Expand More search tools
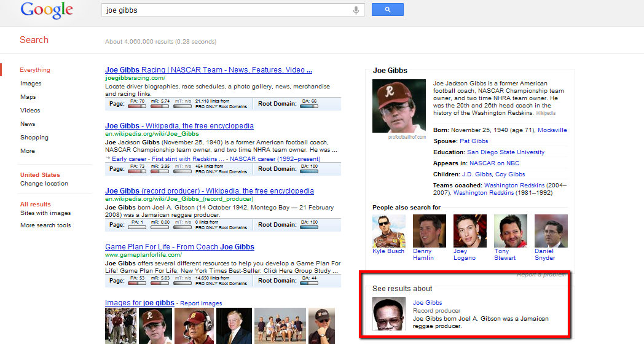 (x=45, y=225)
